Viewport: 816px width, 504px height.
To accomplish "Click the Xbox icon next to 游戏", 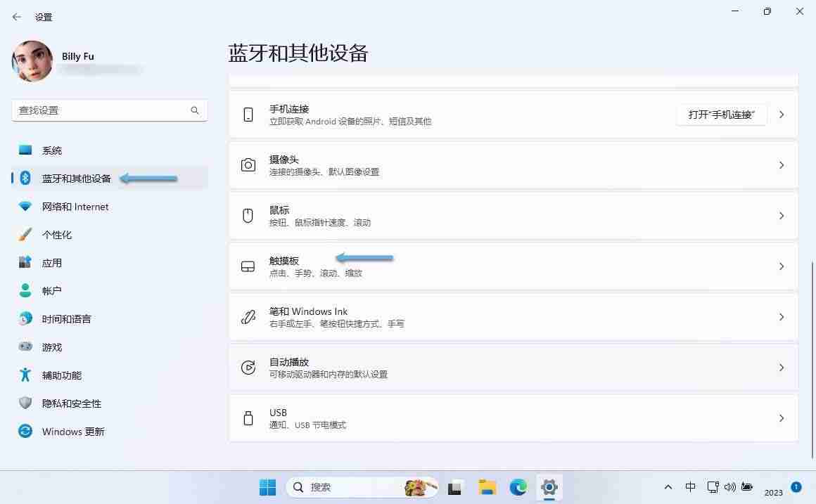I will [x=26, y=347].
